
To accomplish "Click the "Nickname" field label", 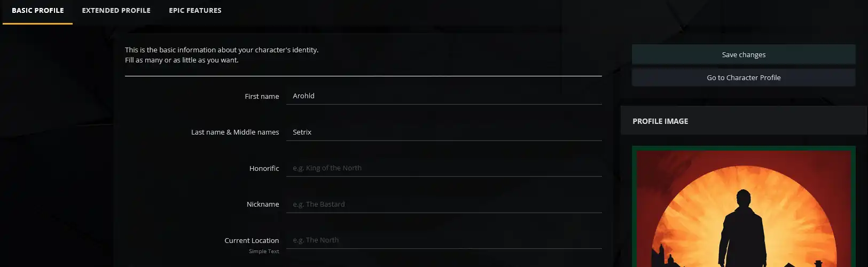I will 263,205.
